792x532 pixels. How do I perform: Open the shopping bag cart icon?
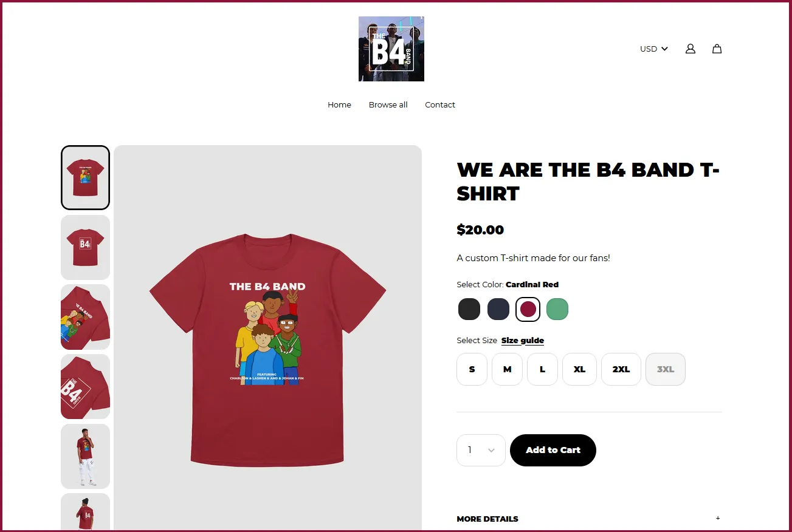coord(717,49)
